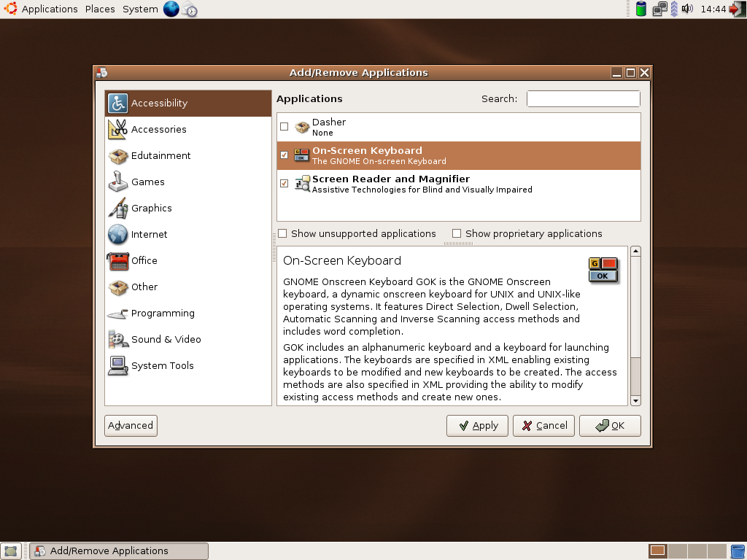The height and width of the screenshot is (560, 747).
Task: Open the Programming category icon
Action: coord(117,314)
